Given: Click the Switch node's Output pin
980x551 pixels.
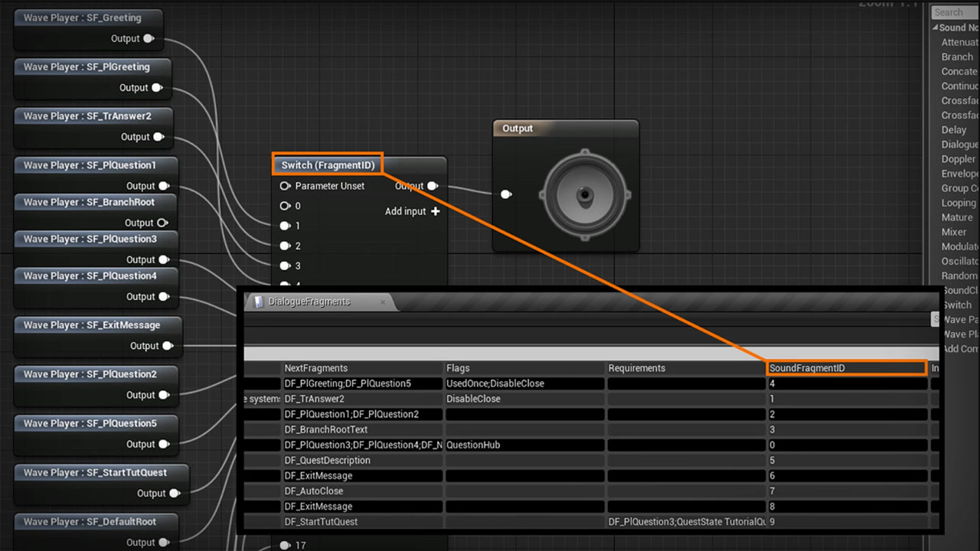Looking at the screenshot, I should click(433, 186).
